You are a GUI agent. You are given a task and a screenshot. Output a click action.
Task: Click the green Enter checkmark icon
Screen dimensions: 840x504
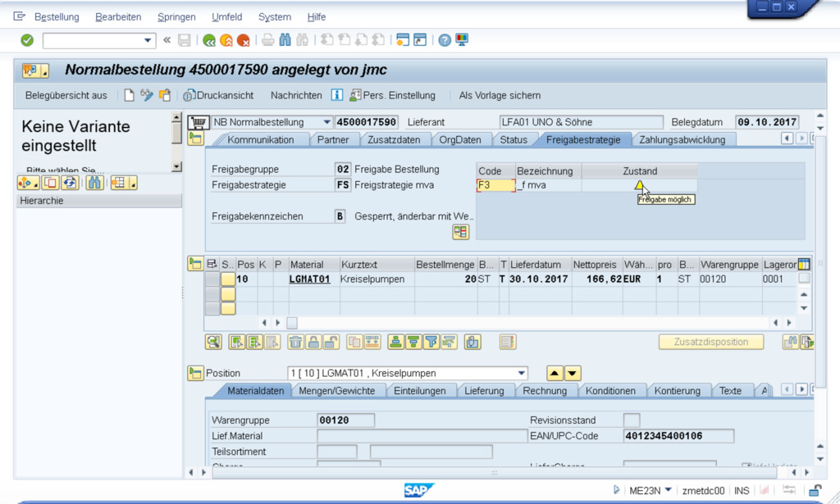click(27, 40)
